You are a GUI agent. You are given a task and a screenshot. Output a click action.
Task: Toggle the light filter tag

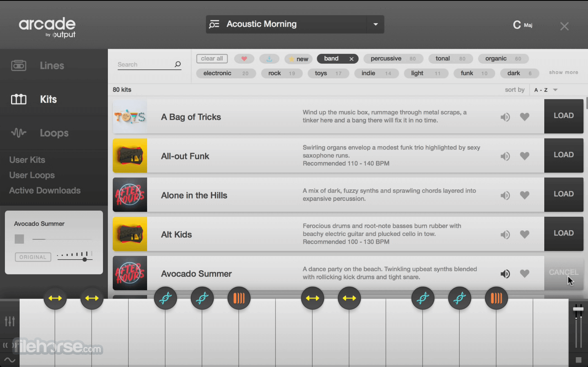tap(426, 73)
